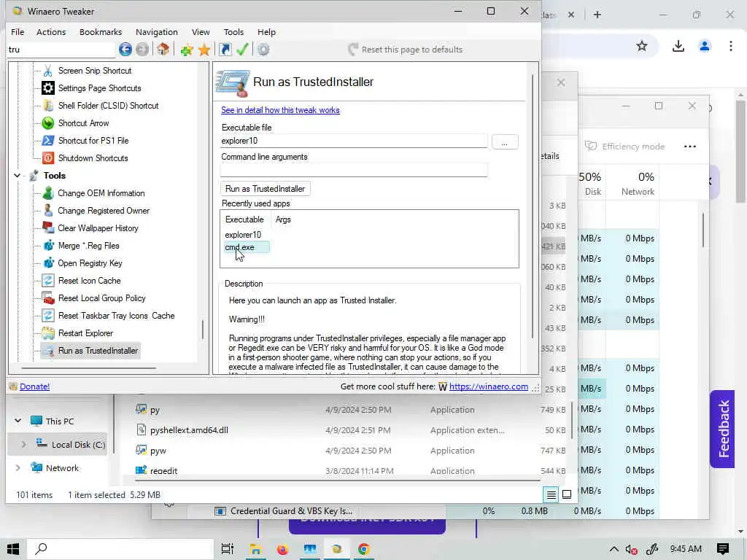This screenshot has width=747, height=560.
Task: Click the Donate! link
Action: [34, 386]
